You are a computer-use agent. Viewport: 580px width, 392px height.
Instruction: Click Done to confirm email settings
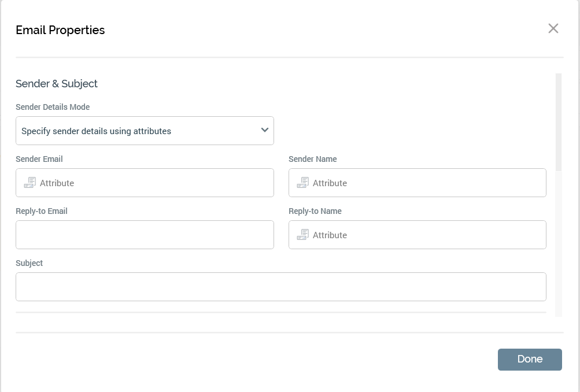[530, 359]
